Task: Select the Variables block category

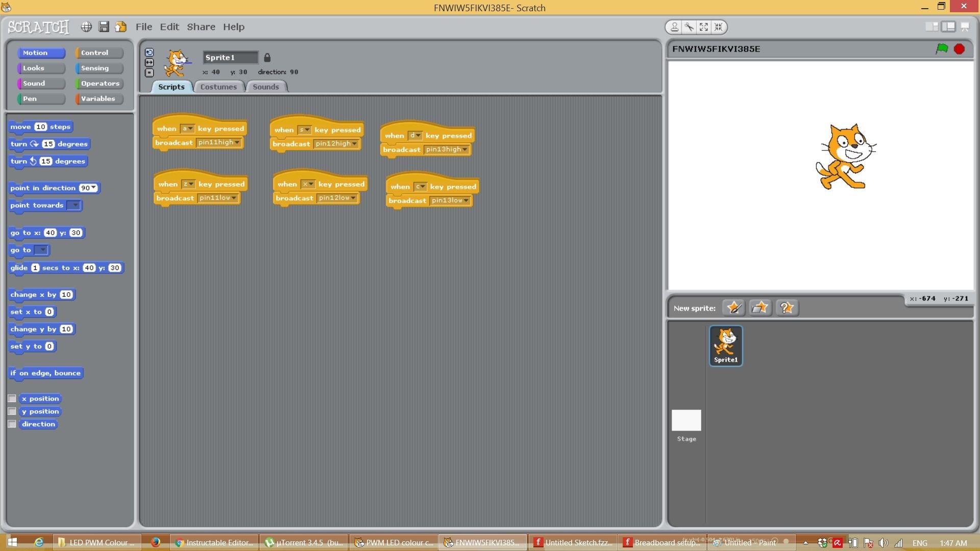Action: [x=99, y=99]
